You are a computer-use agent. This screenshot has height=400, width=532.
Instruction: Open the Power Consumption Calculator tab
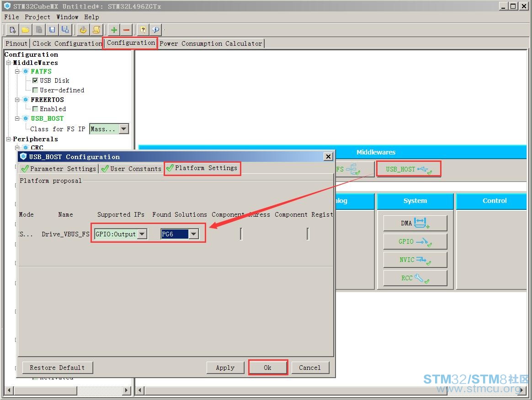point(211,43)
